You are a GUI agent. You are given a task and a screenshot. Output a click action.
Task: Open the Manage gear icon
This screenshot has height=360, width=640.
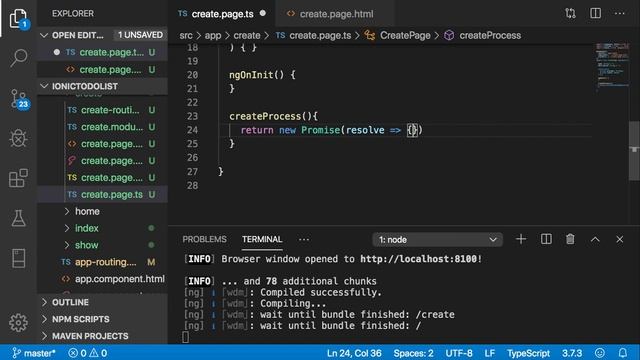point(18,322)
